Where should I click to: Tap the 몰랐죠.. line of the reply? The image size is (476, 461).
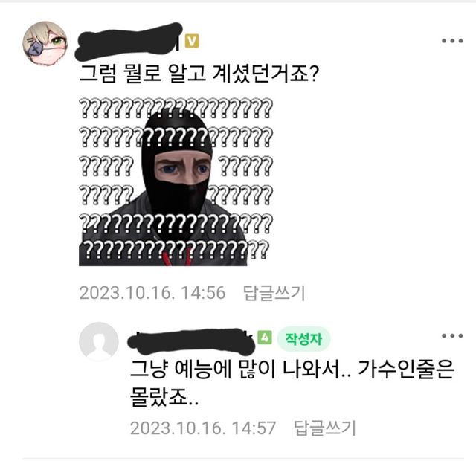(164, 397)
